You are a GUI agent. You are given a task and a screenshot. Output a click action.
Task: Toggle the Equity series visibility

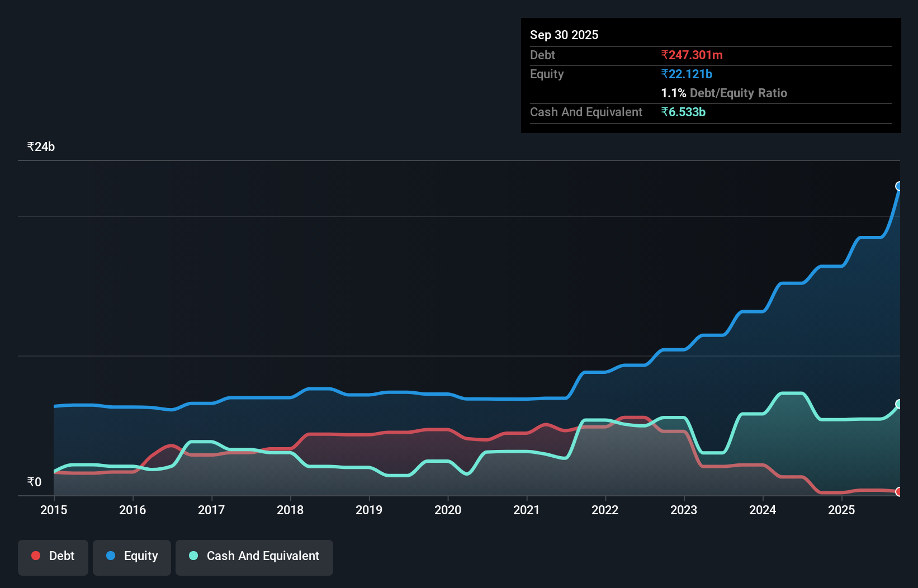131,556
